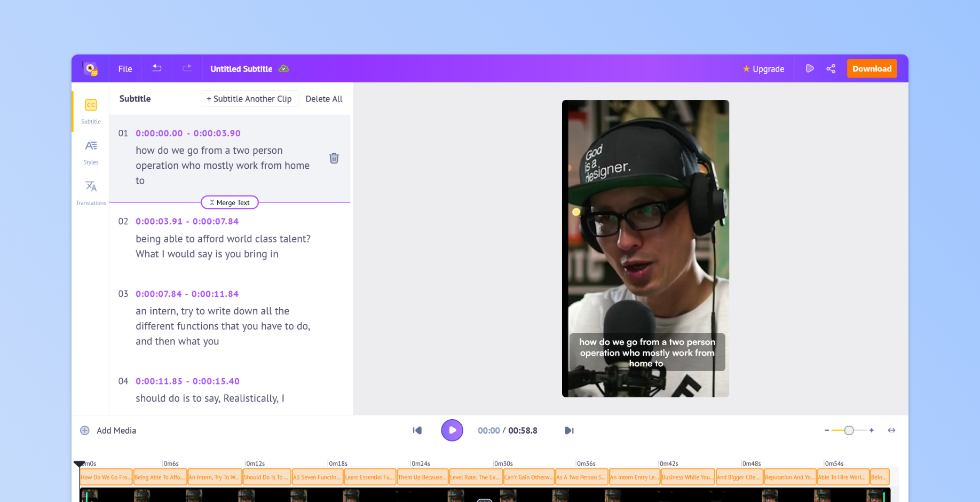Select timeline clip 'Reputation And Yo...'
The height and width of the screenshot is (502, 980).
tap(790, 477)
